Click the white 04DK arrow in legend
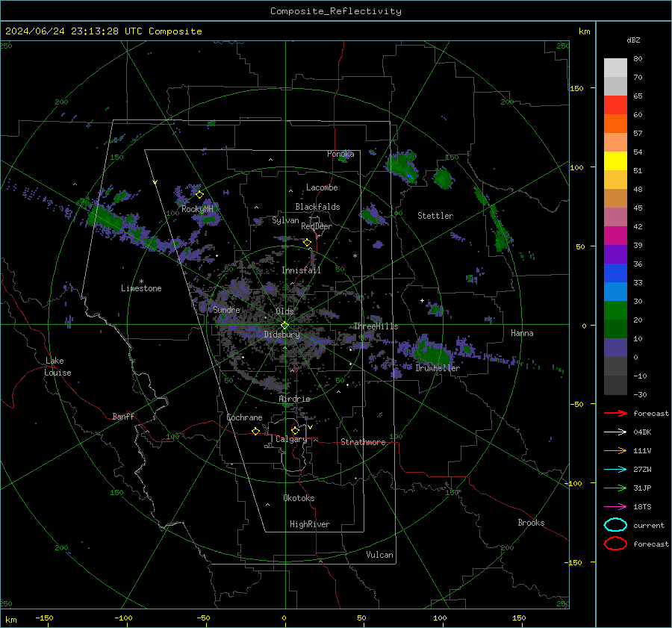The width and height of the screenshot is (672, 628). tap(615, 432)
